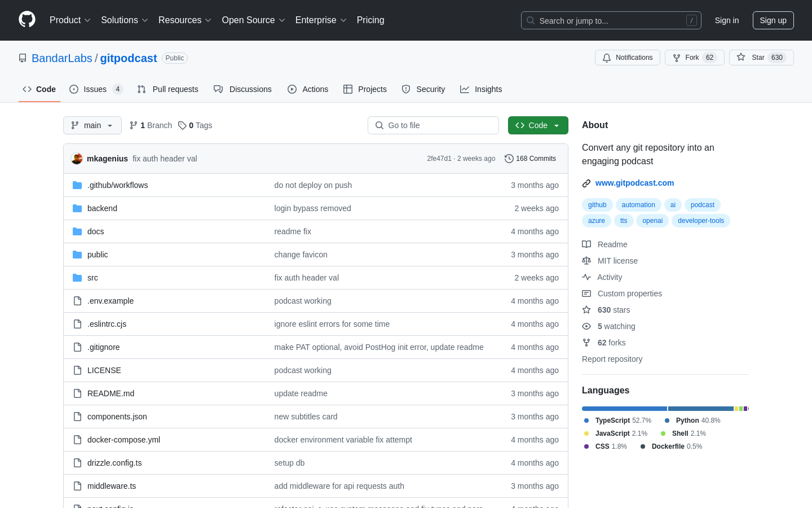
Task: Click the README.md file icon
Action: tap(77, 393)
